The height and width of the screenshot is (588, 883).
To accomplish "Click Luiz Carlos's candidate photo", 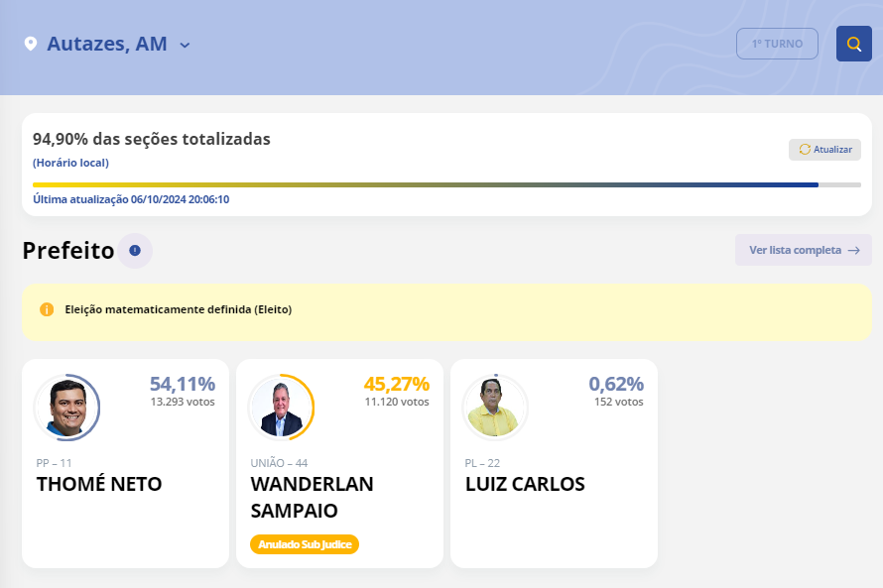I will coord(495,407).
